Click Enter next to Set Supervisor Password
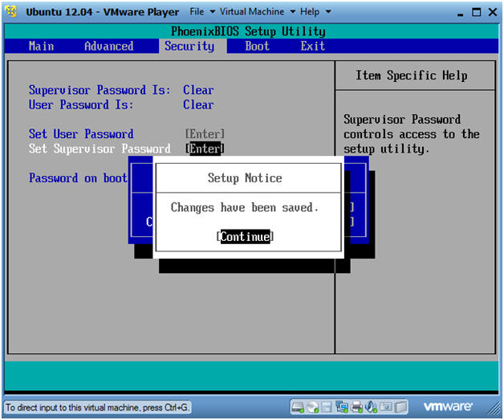The image size is (504, 420). [205, 149]
